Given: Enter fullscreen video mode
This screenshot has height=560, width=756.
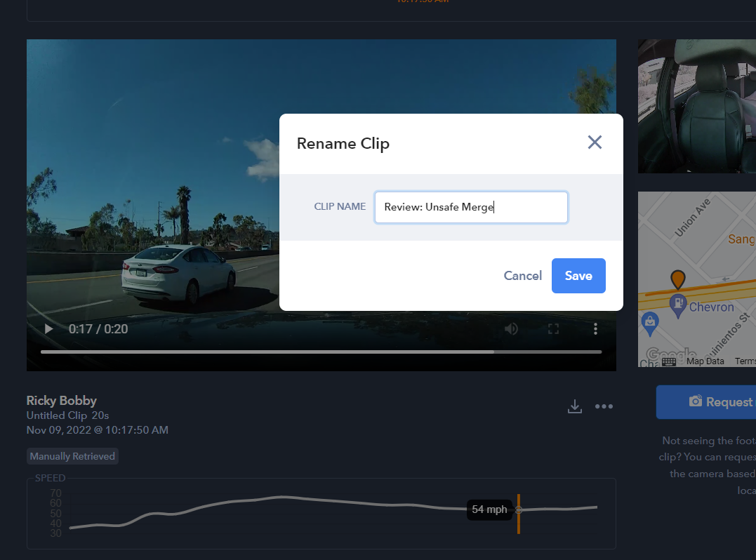Looking at the screenshot, I should click(554, 329).
